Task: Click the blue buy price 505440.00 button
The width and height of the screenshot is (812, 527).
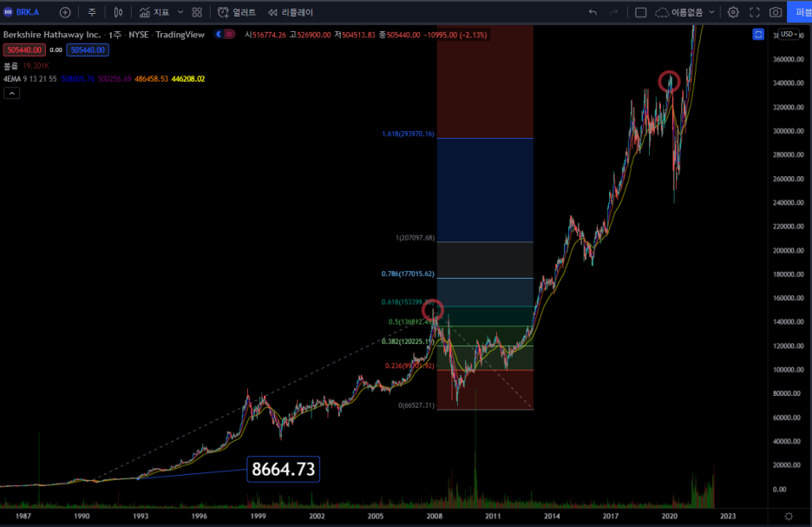Action: (x=88, y=49)
